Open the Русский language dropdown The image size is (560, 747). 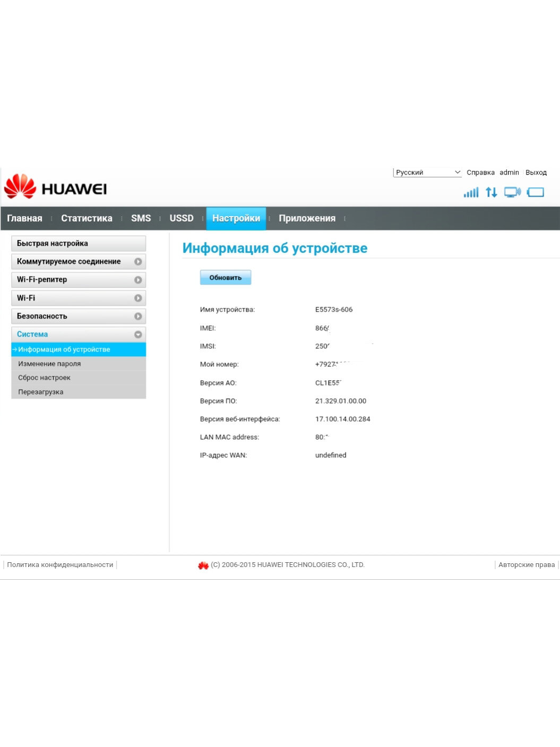point(428,173)
